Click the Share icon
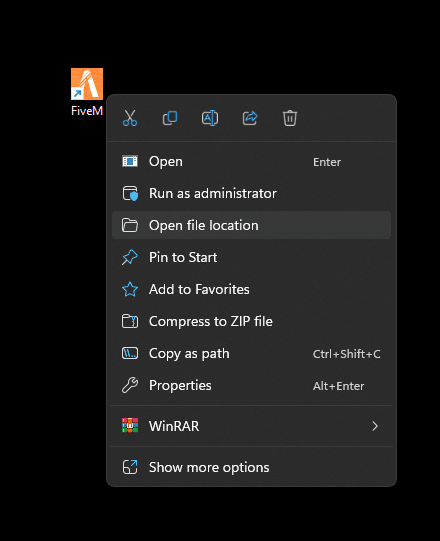The width and height of the screenshot is (440, 541). click(250, 118)
